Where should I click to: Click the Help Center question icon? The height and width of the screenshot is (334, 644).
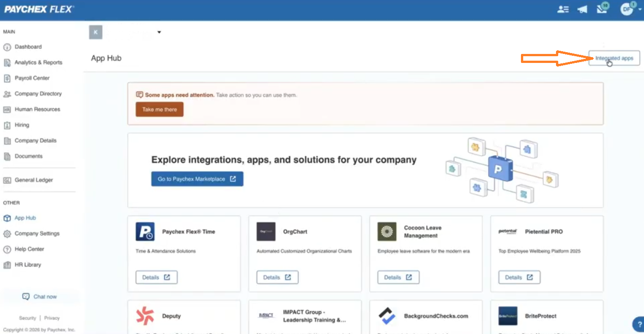7,249
